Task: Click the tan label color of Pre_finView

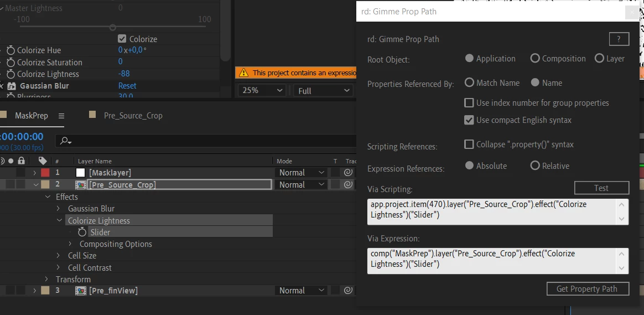Action: coord(45,290)
